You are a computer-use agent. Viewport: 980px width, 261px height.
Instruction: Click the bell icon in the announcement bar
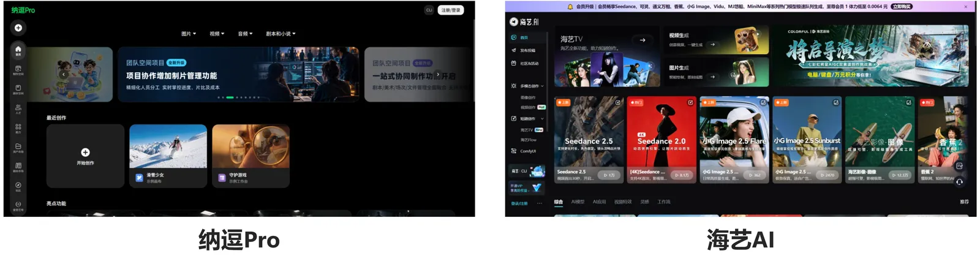tap(570, 7)
